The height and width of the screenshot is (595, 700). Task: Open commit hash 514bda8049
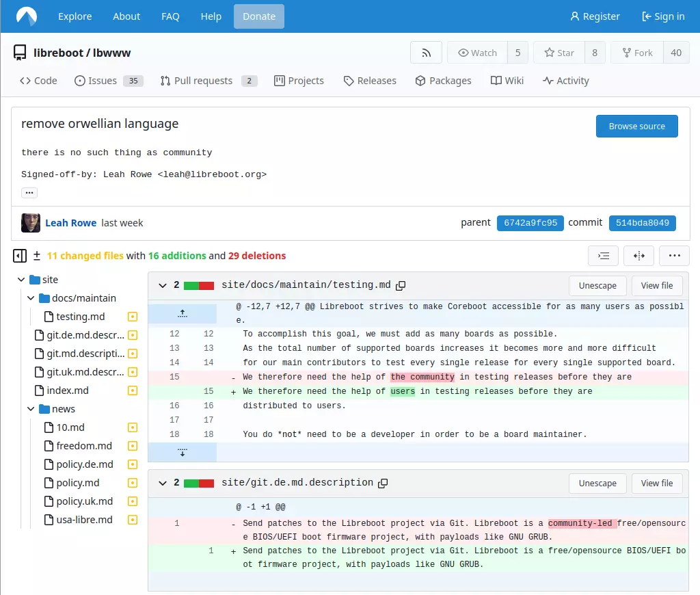[643, 223]
